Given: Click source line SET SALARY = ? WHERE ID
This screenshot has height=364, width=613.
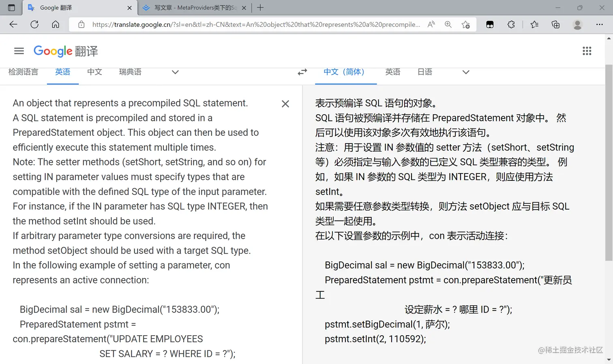Looking at the screenshot, I should (x=167, y=354).
